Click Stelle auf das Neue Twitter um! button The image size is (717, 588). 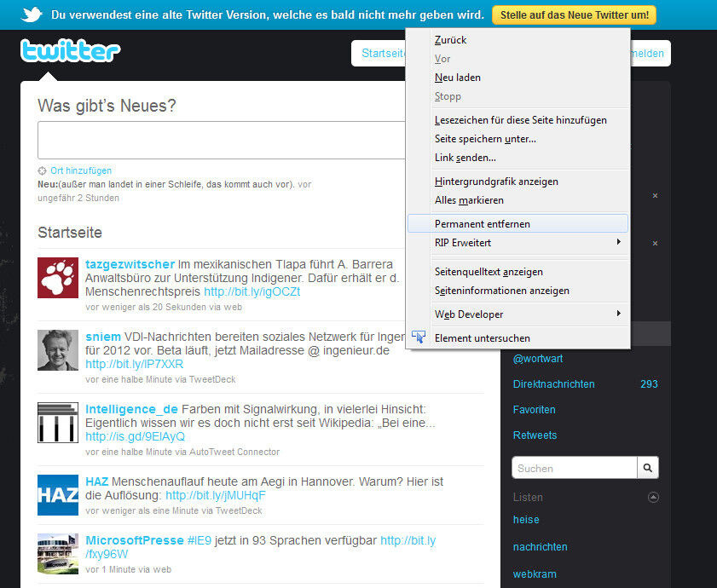574,15
